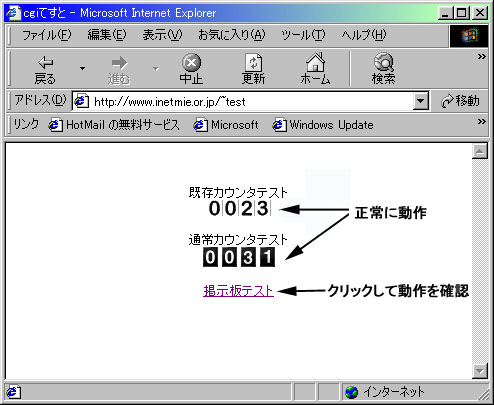Image resolution: width=494 pixels, height=405 pixels.
Task: Follow the 掲示板テスト hyperlink
Action: [238, 291]
